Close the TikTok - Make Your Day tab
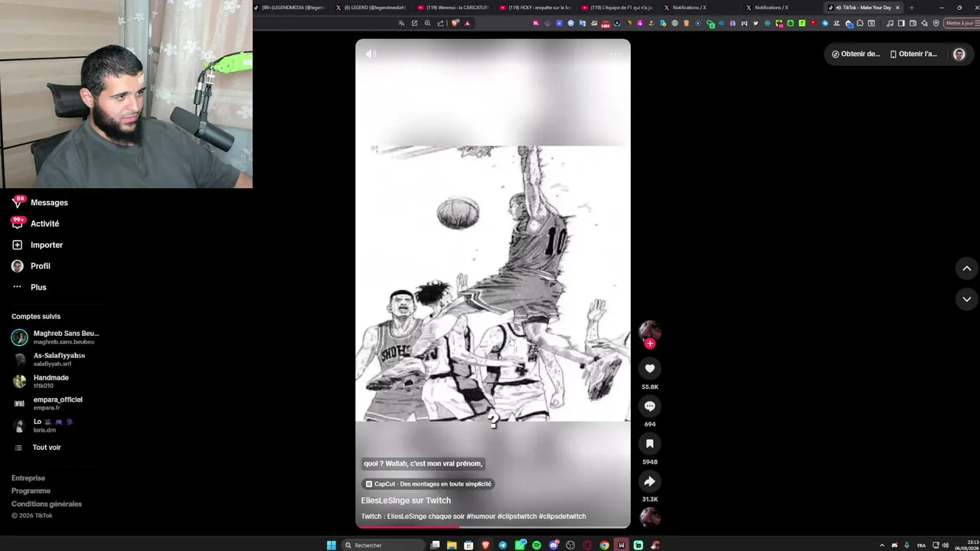 click(x=897, y=8)
